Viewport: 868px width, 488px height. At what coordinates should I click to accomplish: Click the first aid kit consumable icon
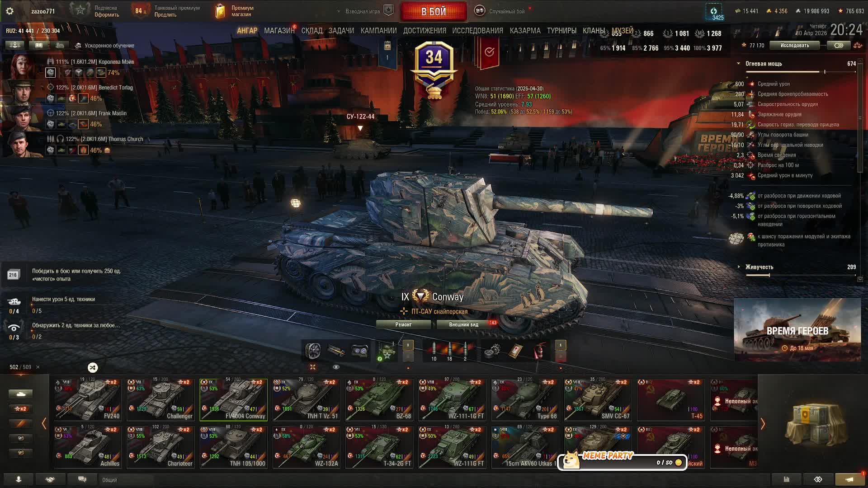click(515, 351)
